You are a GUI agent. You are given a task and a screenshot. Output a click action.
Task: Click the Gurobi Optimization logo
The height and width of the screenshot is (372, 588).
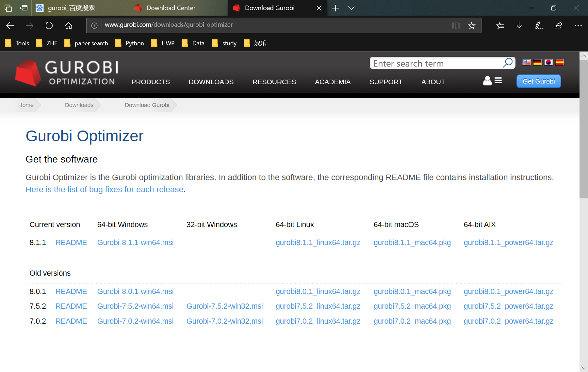pyautogui.click(x=67, y=73)
